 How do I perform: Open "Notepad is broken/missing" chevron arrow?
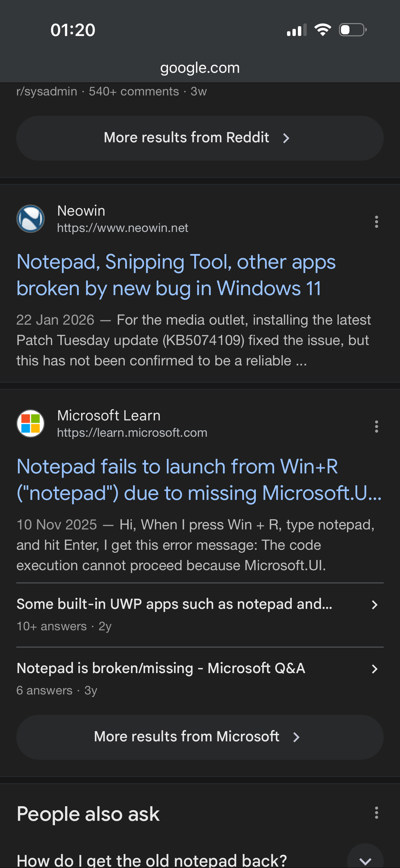pos(375,669)
